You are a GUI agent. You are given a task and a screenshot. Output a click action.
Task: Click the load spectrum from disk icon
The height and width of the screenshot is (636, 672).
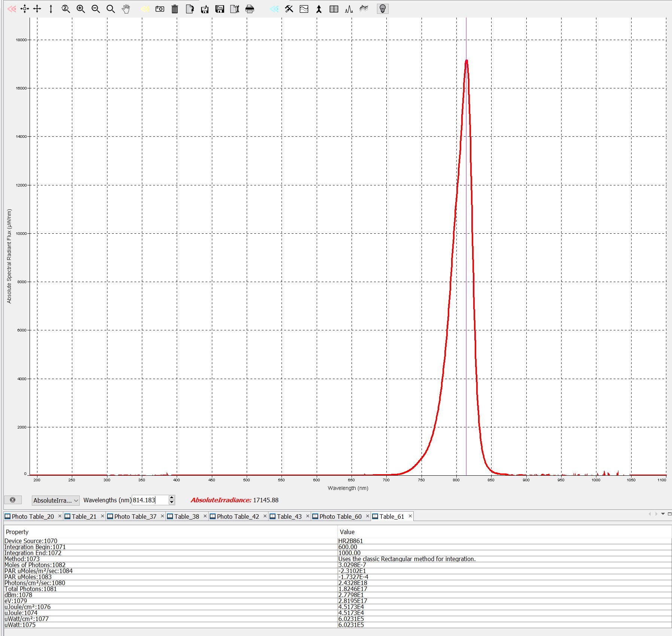pos(205,9)
